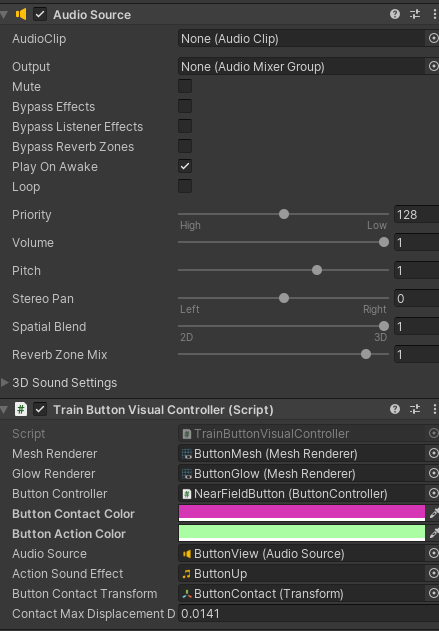Open object picker for Script field
The image size is (439, 631).
pyautogui.click(x=433, y=433)
